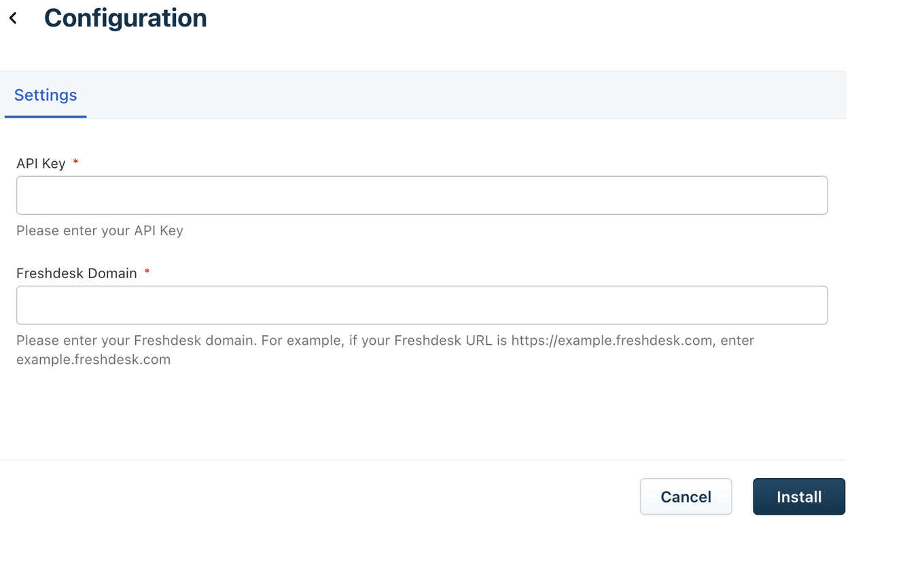Click the Configuration page title

(x=125, y=18)
